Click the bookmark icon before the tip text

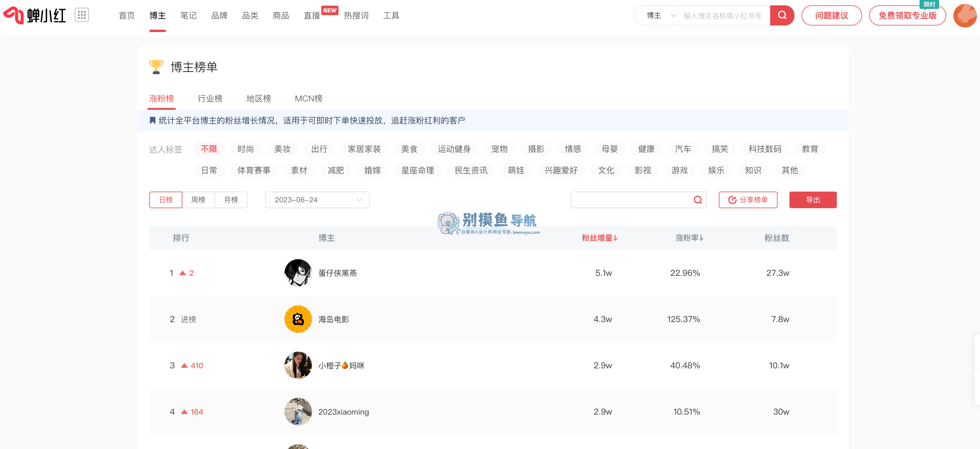coord(152,120)
